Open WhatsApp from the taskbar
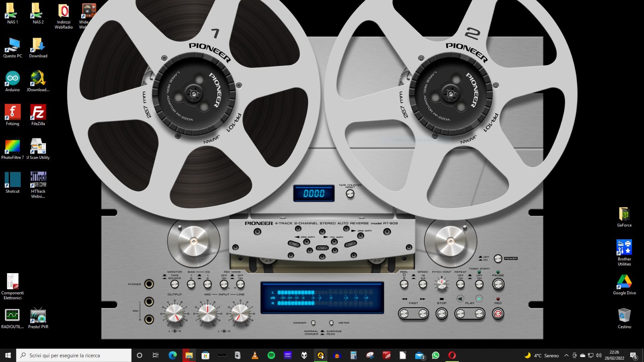Image resolution: width=644 pixels, height=362 pixels. (436, 355)
